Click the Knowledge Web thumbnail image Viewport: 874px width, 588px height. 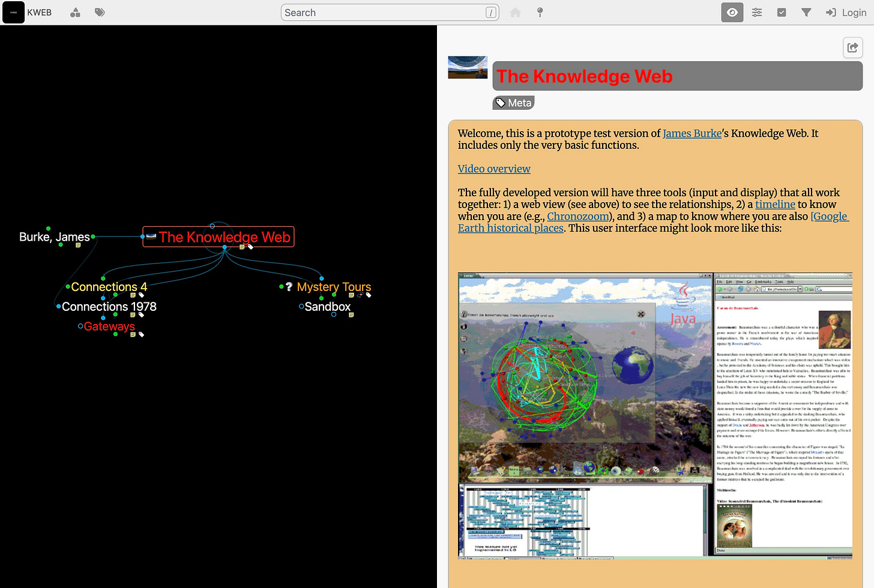click(468, 67)
